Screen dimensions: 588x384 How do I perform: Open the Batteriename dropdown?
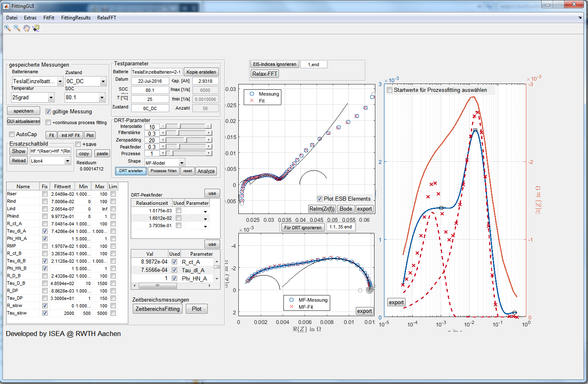click(x=60, y=82)
